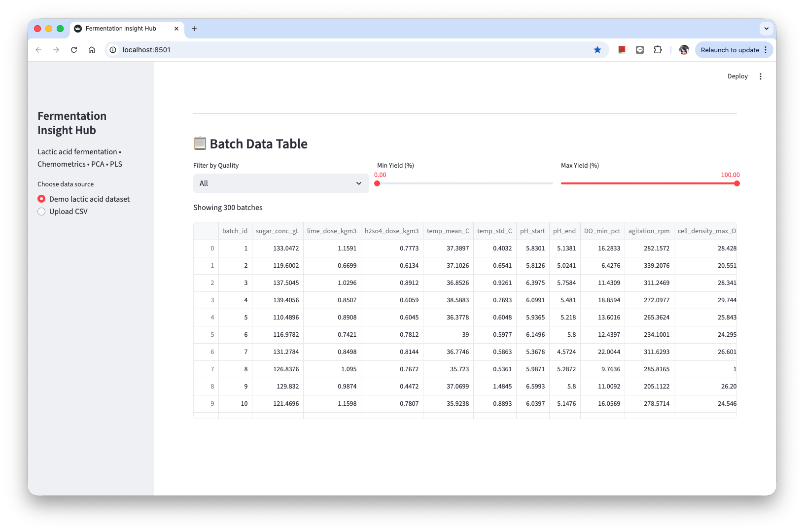Bookmark this page with the star icon
The height and width of the screenshot is (532, 804).
[597, 50]
